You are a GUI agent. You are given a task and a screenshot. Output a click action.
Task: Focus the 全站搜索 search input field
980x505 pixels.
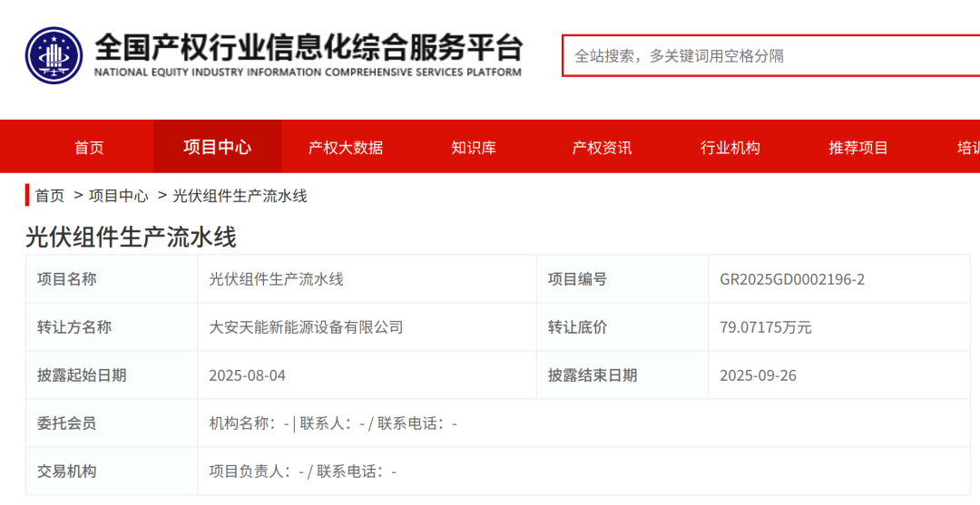771,56
